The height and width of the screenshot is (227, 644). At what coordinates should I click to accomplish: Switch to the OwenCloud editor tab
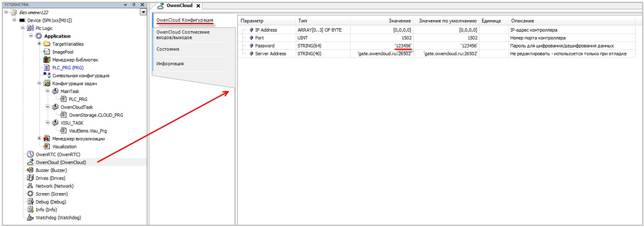point(179,6)
